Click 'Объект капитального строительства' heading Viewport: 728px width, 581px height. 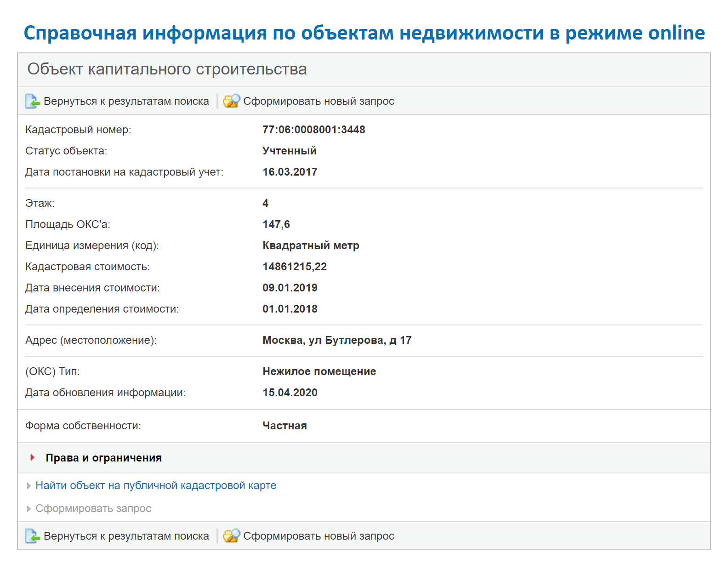click(x=167, y=69)
